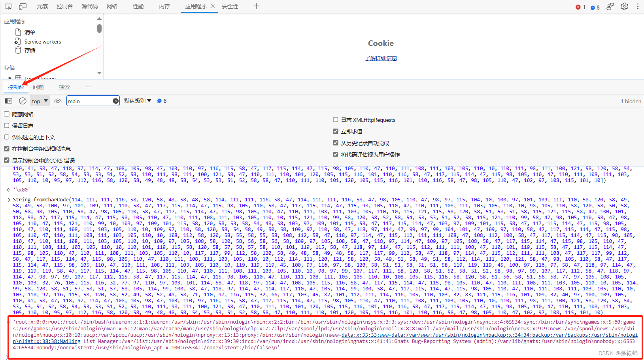Switch to the 网络 panel tab
644x360 pixels.
[111, 6]
